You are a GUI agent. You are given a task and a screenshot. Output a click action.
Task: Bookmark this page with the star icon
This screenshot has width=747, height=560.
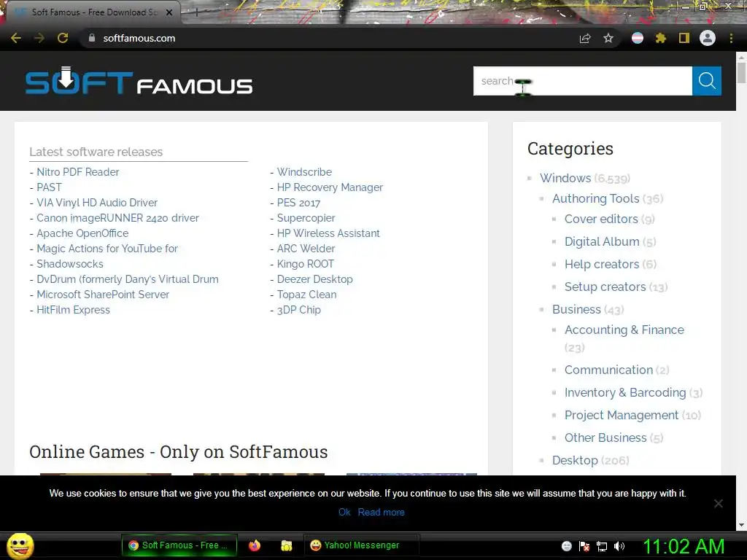(x=608, y=38)
